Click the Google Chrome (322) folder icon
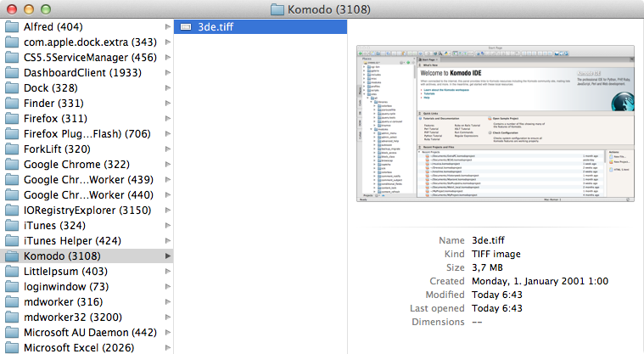 (12, 164)
